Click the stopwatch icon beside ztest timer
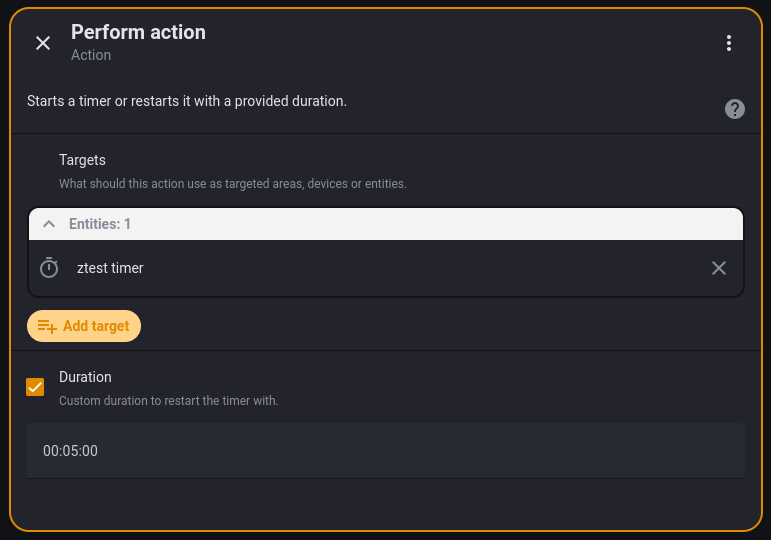 49,268
